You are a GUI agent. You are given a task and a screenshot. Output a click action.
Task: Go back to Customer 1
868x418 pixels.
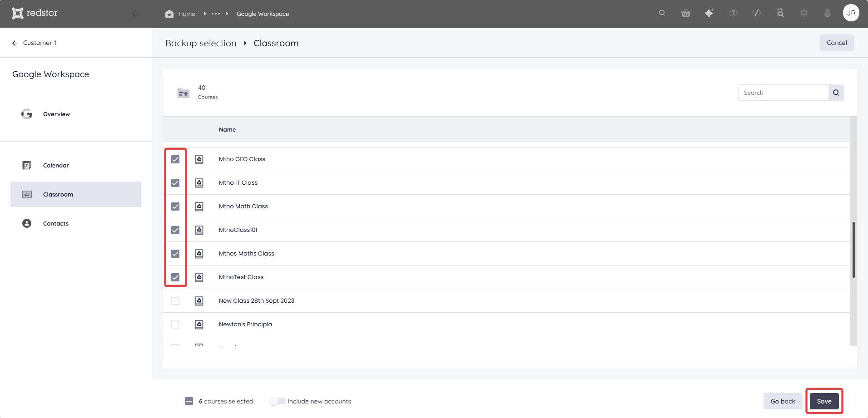point(35,43)
